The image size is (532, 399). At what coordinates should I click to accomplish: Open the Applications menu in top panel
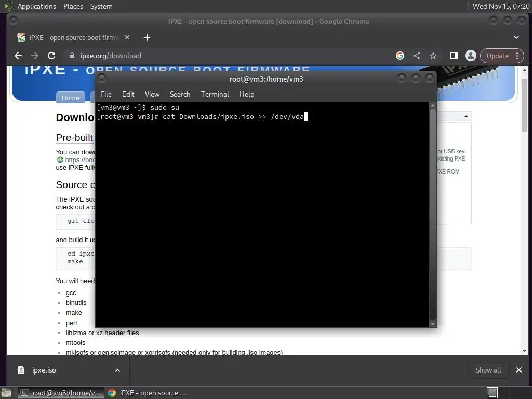click(37, 6)
